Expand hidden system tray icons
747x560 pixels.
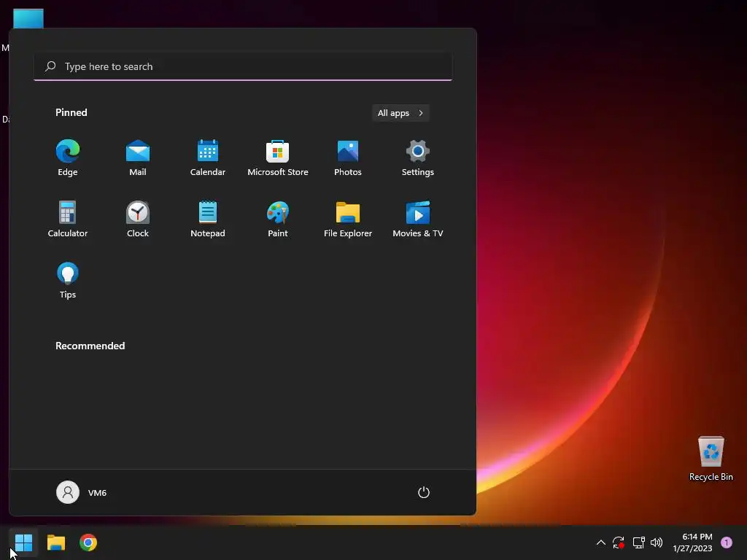[601, 542]
